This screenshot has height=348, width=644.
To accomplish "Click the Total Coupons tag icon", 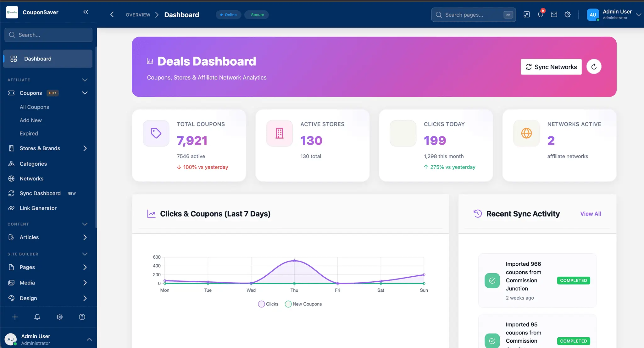I will click(156, 133).
